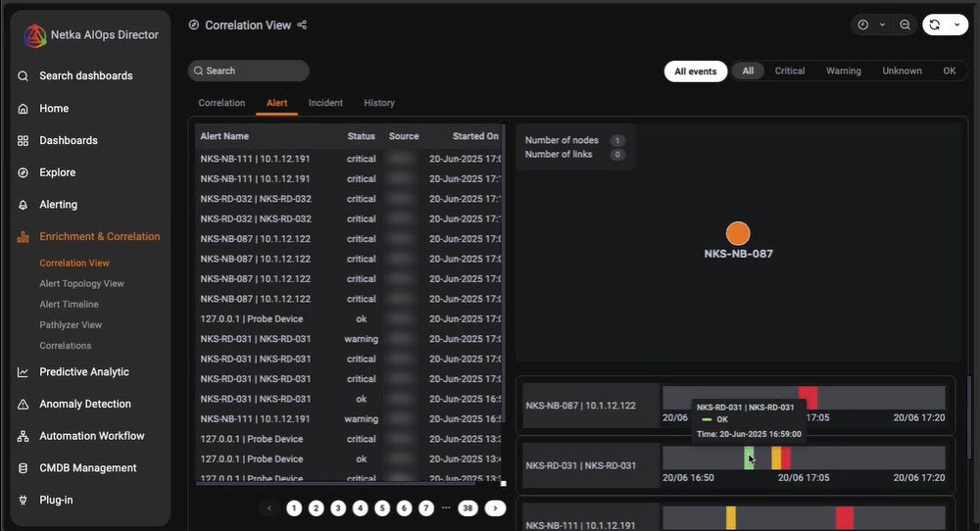Viewport: 980px width, 531px height.
Task: Switch to the Correlation tab
Action: [221, 103]
